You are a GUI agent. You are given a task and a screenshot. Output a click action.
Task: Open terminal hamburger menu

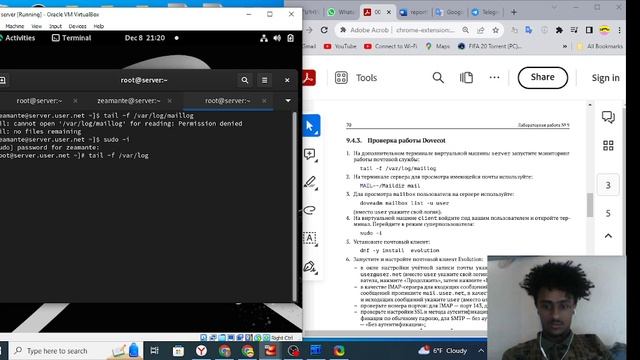pyautogui.click(x=264, y=80)
